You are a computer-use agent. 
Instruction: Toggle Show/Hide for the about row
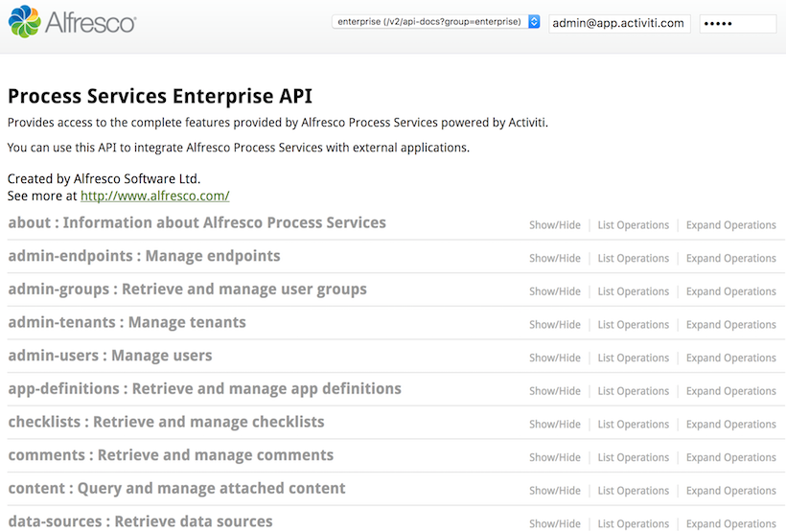(x=555, y=225)
